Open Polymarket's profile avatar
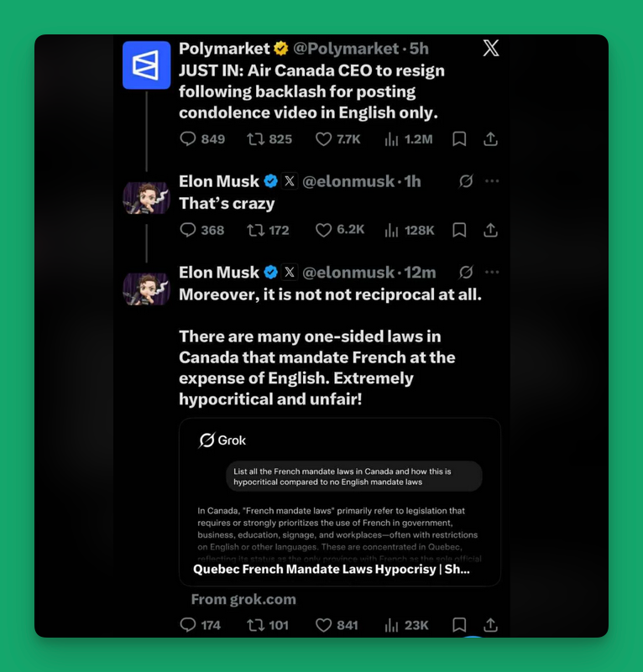Image resolution: width=643 pixels, height=672 pixels. [x=147, y=65]
